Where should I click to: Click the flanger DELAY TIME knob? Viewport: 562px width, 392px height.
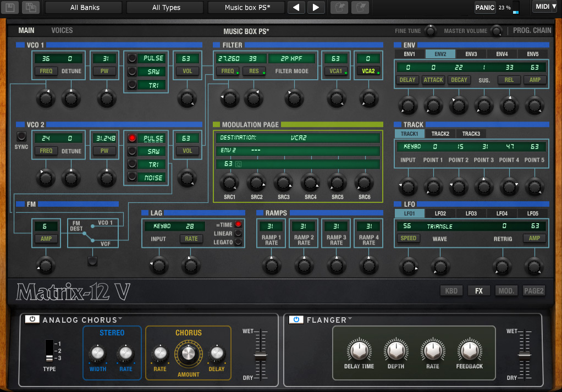point(359,350)
